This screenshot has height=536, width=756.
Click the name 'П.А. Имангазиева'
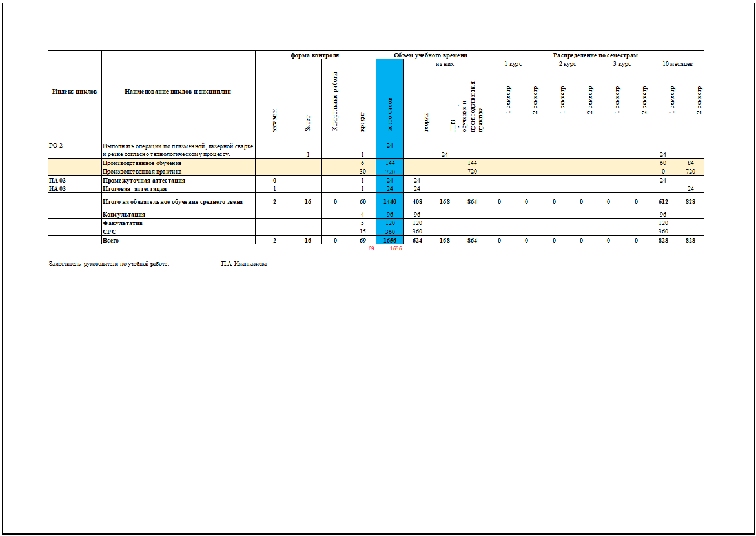click(x=243, y=264)
